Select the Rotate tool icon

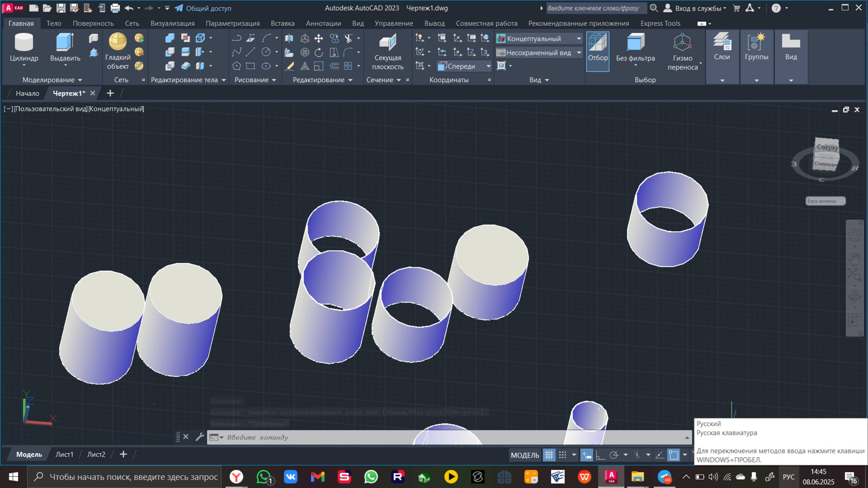click(319, 52)
